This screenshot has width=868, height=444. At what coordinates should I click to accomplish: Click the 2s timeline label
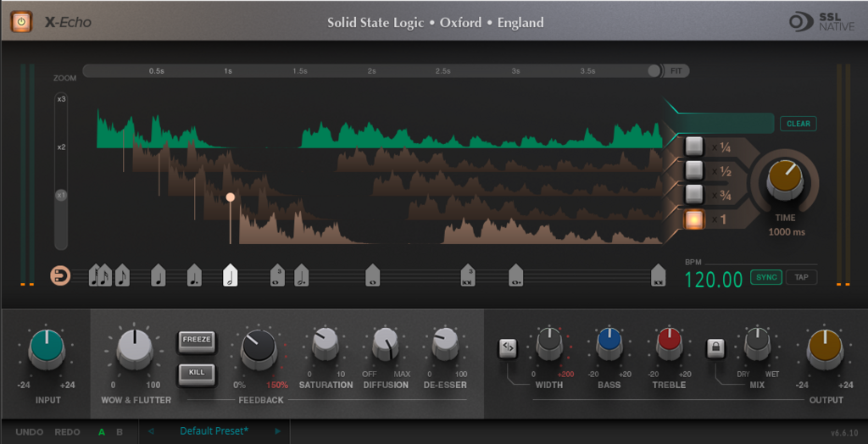tap(371, 71)
